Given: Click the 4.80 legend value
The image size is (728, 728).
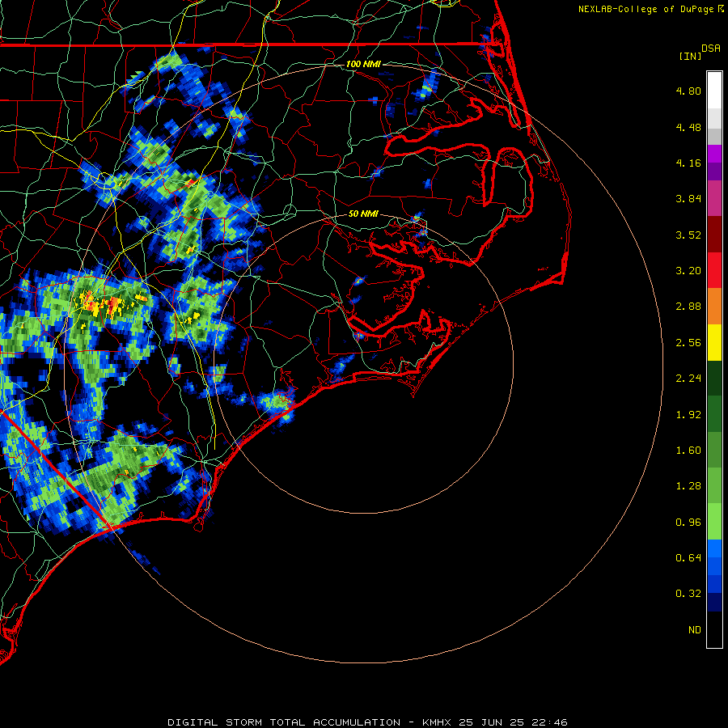Looking at the screenshot, I should [x=688, y=91].
